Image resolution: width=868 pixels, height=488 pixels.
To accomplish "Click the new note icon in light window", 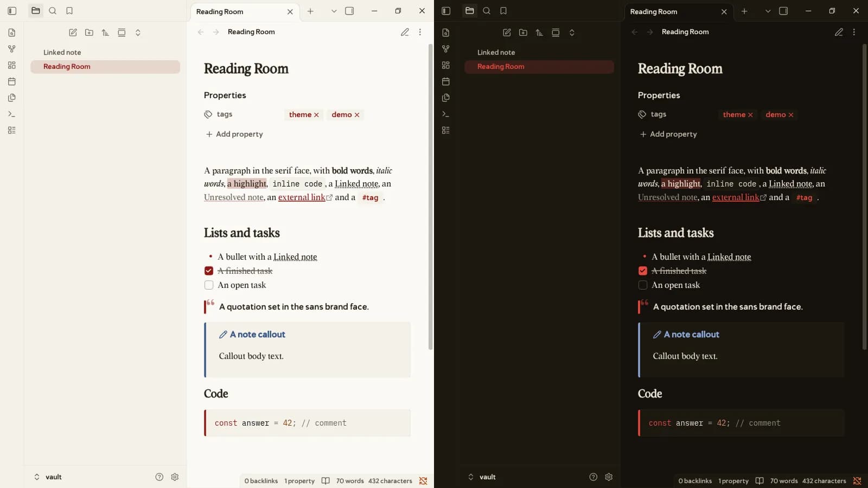I will (x=73, y=33).
